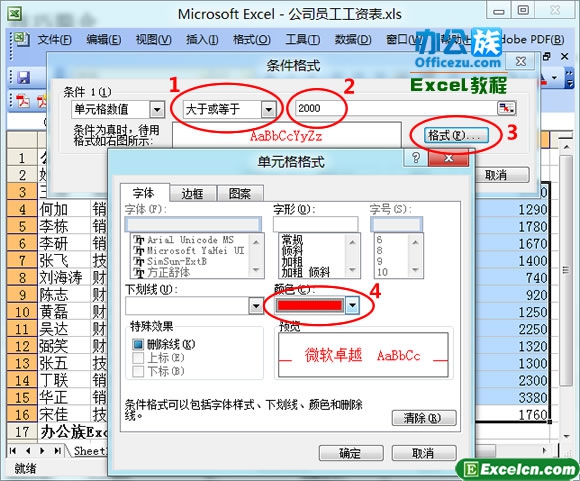Click the Format button in conditional format dialog

click(x=456, y=135)
